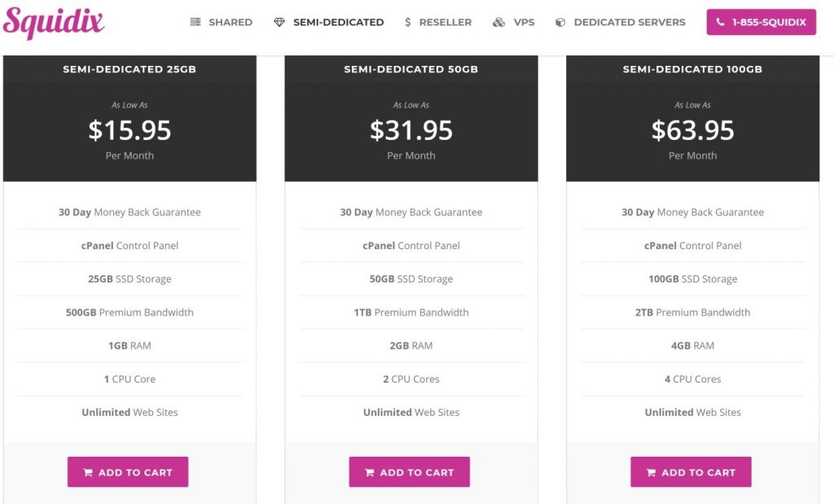Screen dimensions: 834x504
Task: Click the server icon beside Shared
Action: point(195,22)
